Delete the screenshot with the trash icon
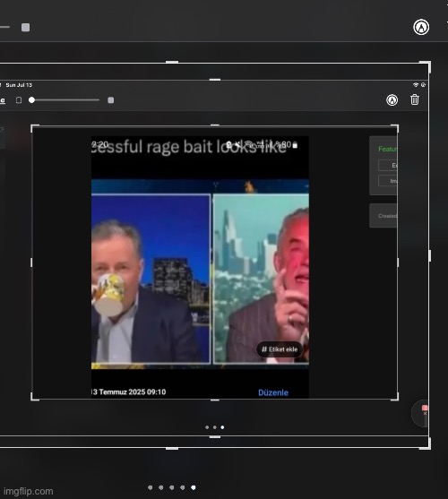 (x=415, y=99)
